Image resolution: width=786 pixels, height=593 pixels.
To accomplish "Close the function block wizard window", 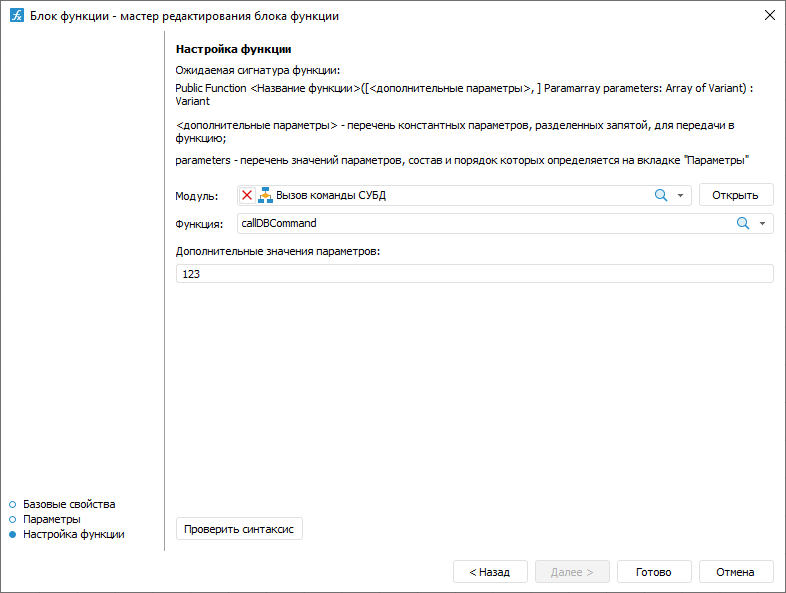I will [769, 16].
